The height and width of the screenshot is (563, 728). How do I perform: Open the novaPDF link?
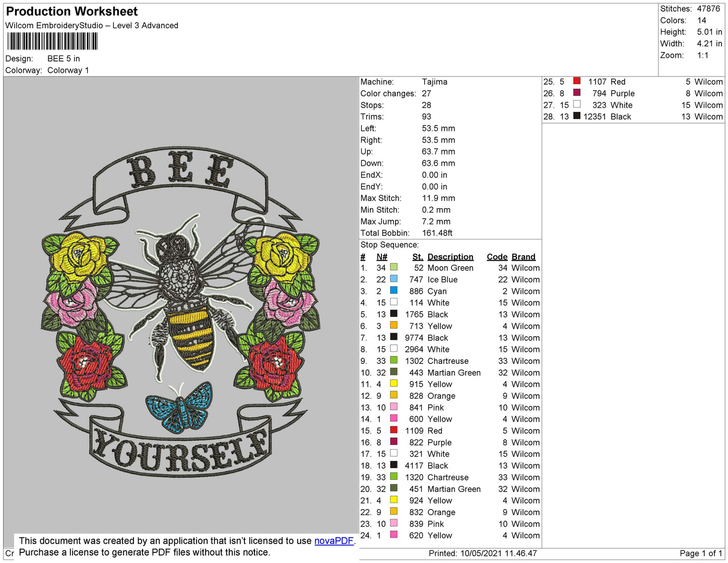point(334,541)
